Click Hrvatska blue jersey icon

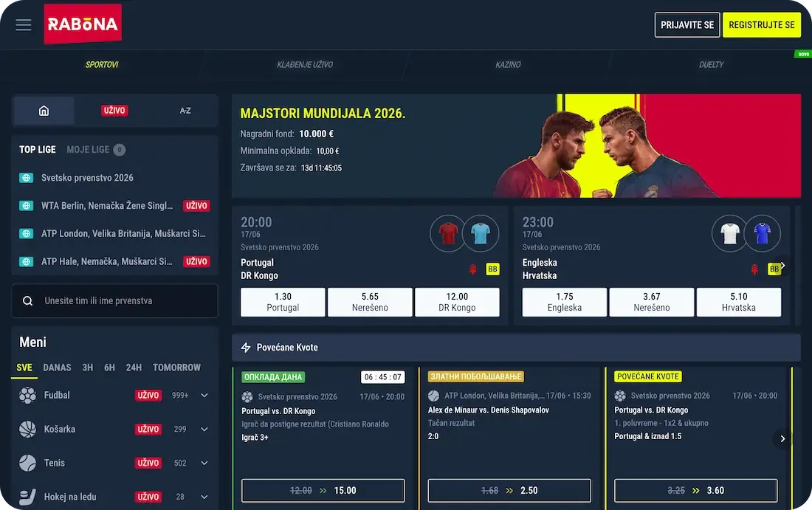(763, 233)
